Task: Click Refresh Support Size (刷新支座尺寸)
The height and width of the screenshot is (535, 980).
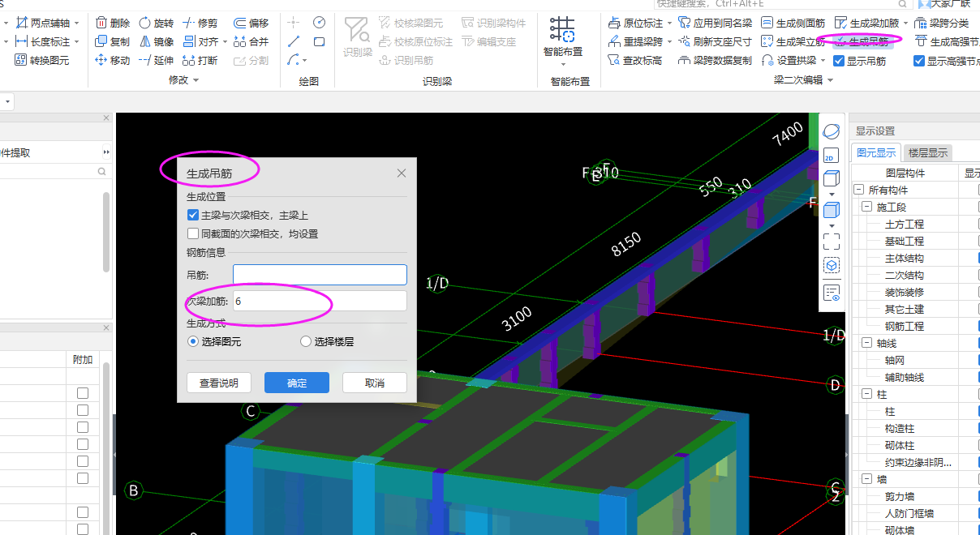Action: [x=715, y=41]
